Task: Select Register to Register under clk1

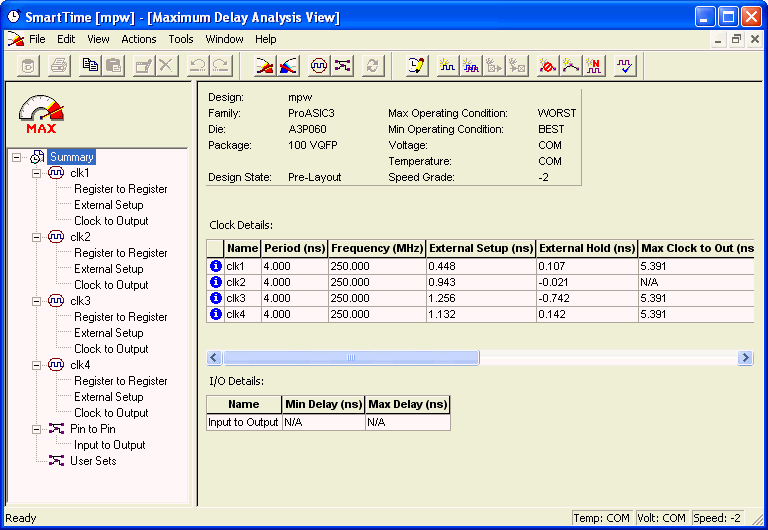Action: (120, 189)
